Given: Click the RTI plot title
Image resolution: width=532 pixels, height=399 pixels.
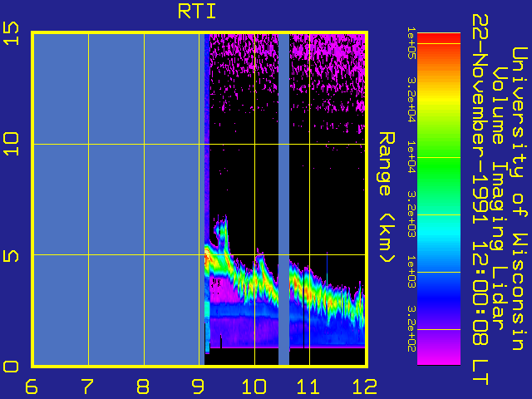Looking at the screenshot, I should coord(197,12).
